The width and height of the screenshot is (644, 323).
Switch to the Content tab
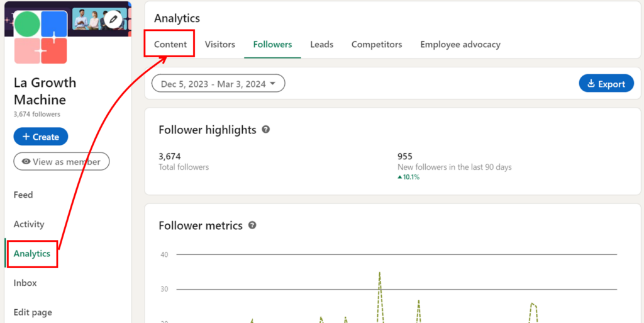[x=170, y=44]
